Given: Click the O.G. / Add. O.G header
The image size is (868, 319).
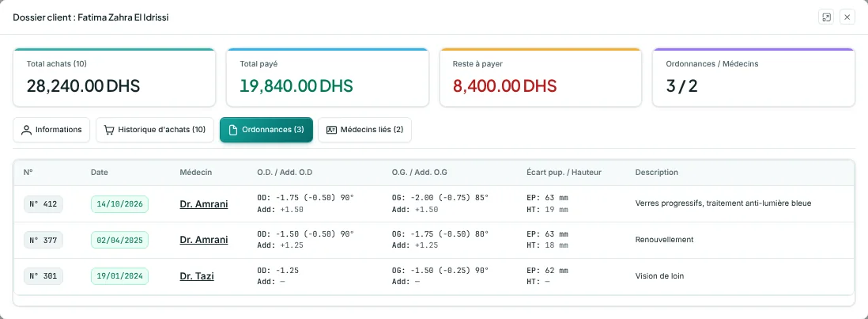Looking at the screenshot, I should point(420,173).
